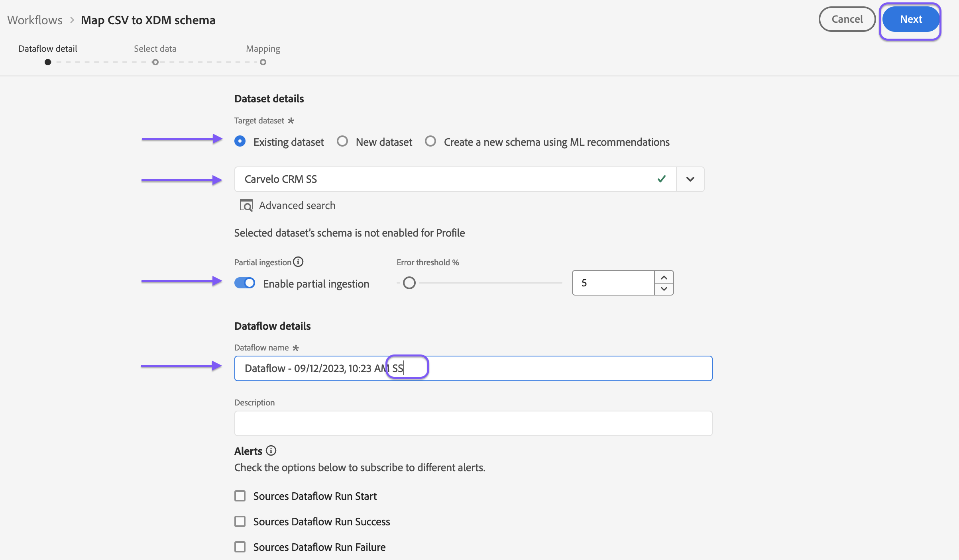Expand the target dataset dropdown arrow
The height and width of the screenshot is (560, 959).
690,179
